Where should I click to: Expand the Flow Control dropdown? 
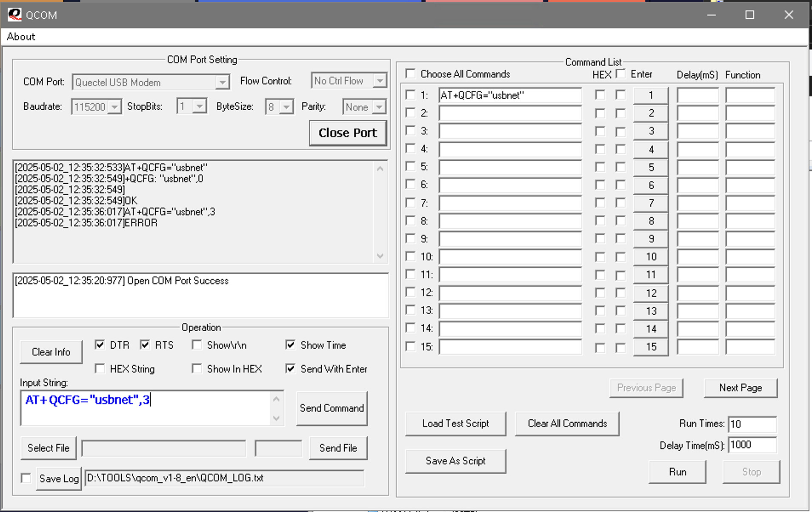pyautogui.click(x=379, y=81)
